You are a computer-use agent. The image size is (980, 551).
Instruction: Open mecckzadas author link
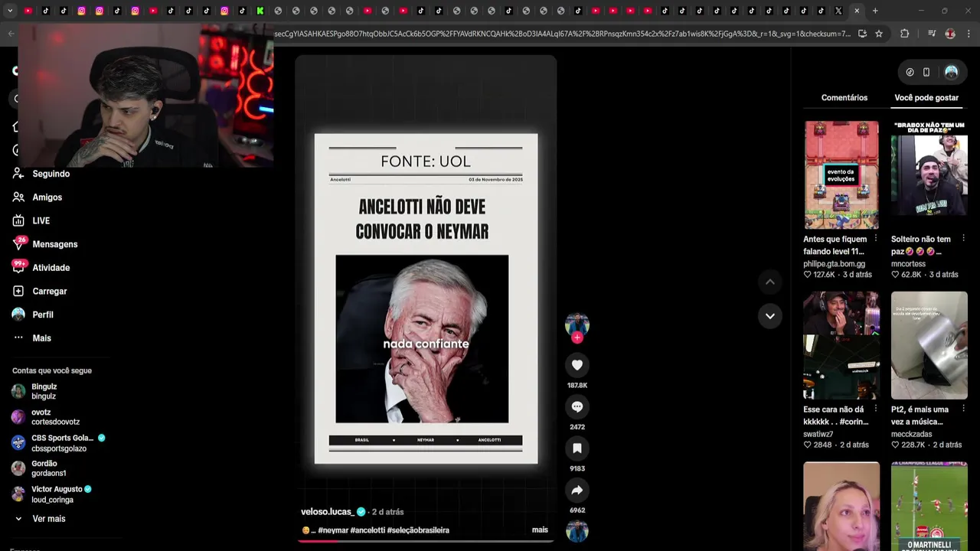click(x=911, y=434)
